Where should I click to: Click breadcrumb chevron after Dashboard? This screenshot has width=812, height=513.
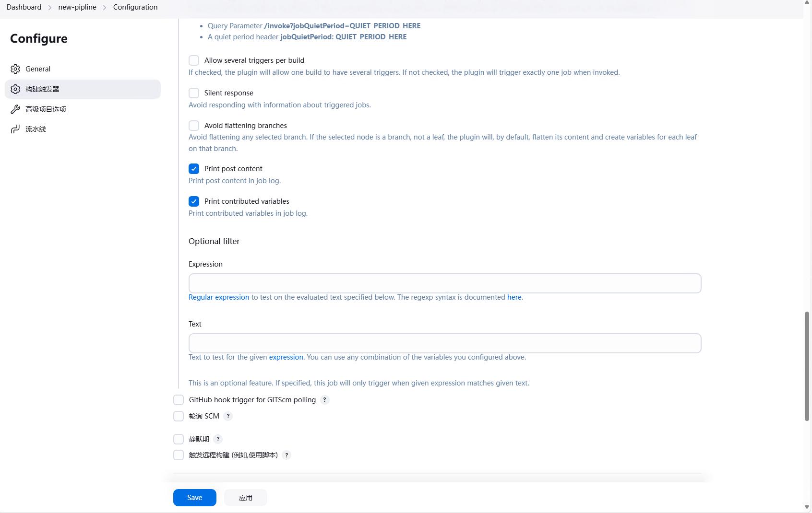point(50,7)
